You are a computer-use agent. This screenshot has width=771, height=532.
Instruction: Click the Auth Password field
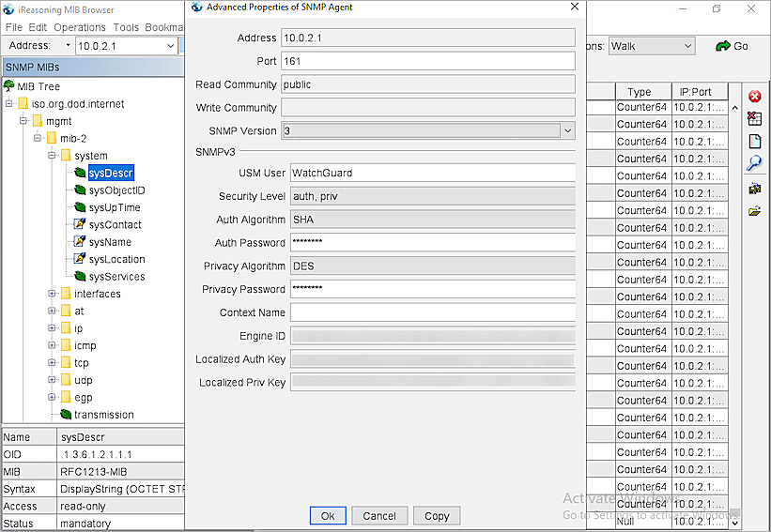tap(433, 243)
